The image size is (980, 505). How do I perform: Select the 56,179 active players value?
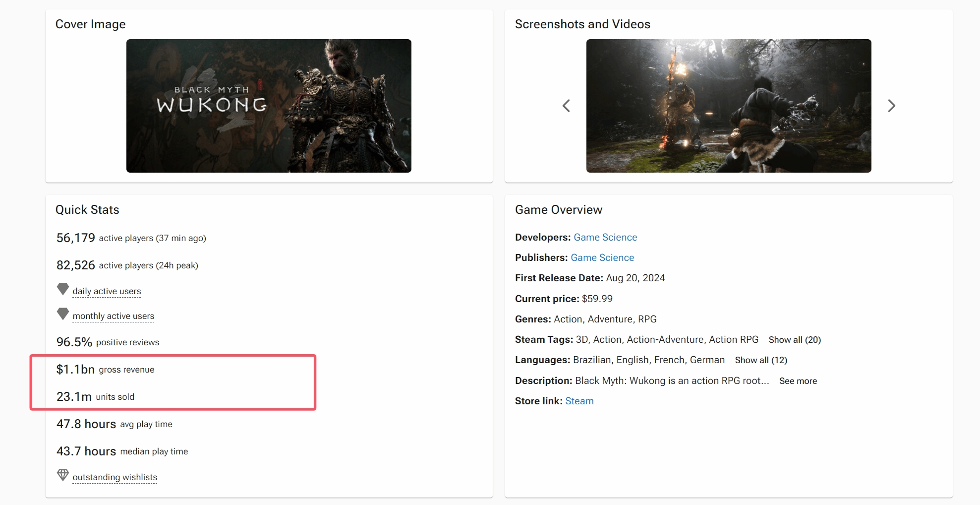point(76,238)
